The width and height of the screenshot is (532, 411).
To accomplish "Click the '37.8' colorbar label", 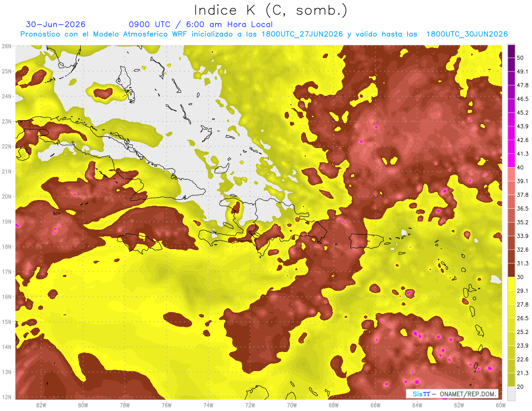I will click(x=522, y=195).
